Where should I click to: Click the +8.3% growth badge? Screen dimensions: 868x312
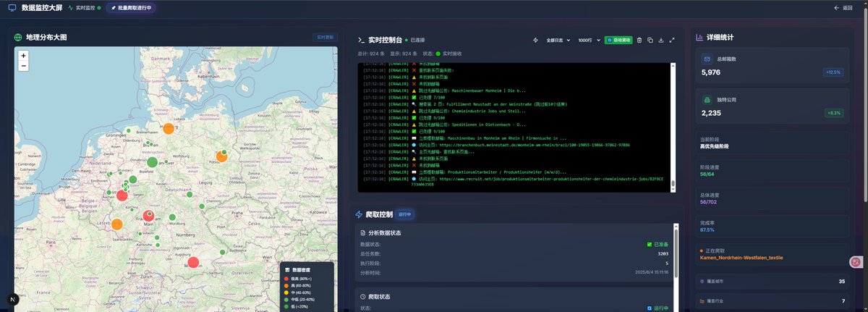click(834, 113)
